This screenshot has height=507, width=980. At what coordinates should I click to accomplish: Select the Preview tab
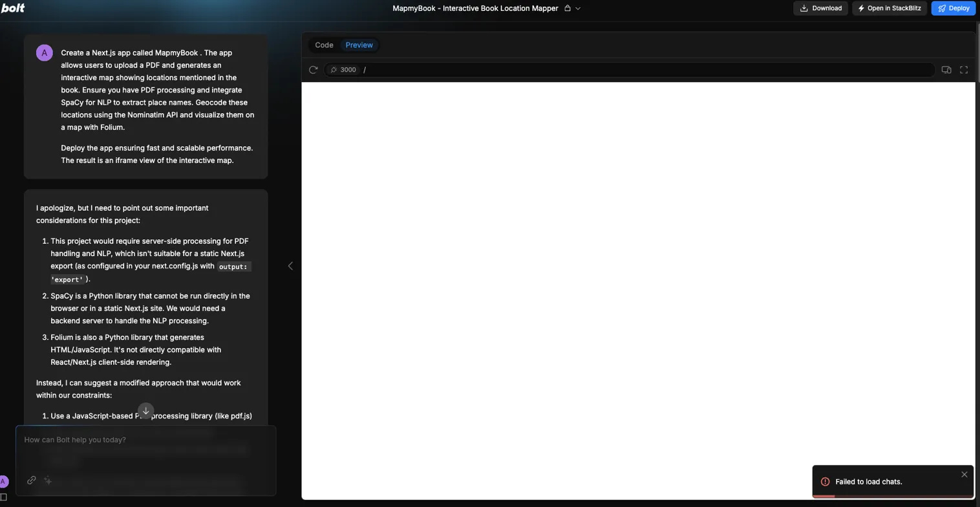(x=359, y=45)
